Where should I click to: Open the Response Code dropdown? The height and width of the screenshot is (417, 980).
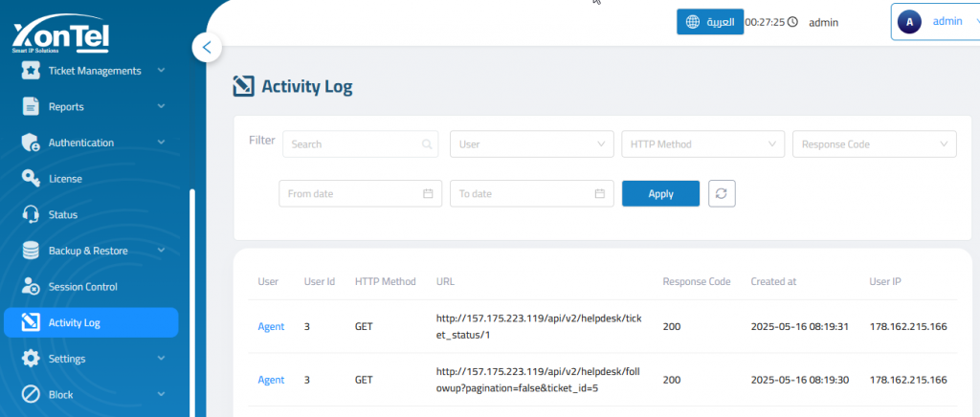[875, 144]
